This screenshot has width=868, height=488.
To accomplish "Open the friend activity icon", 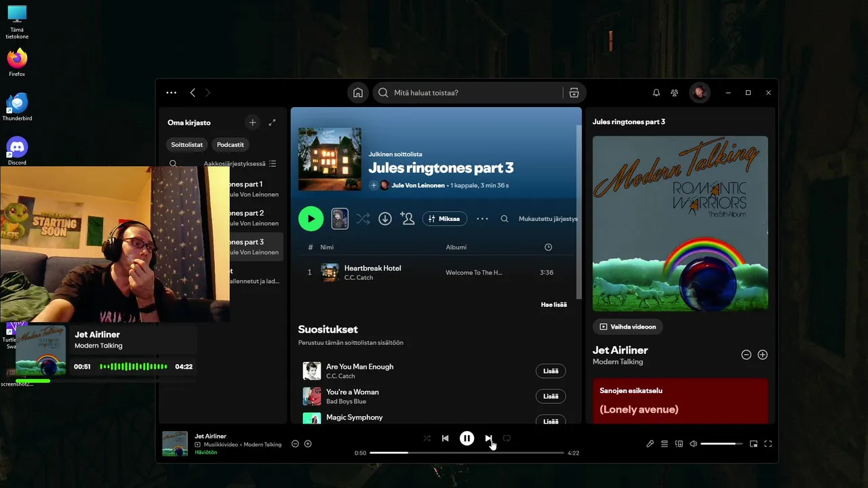I will click(x=675, y=93).
